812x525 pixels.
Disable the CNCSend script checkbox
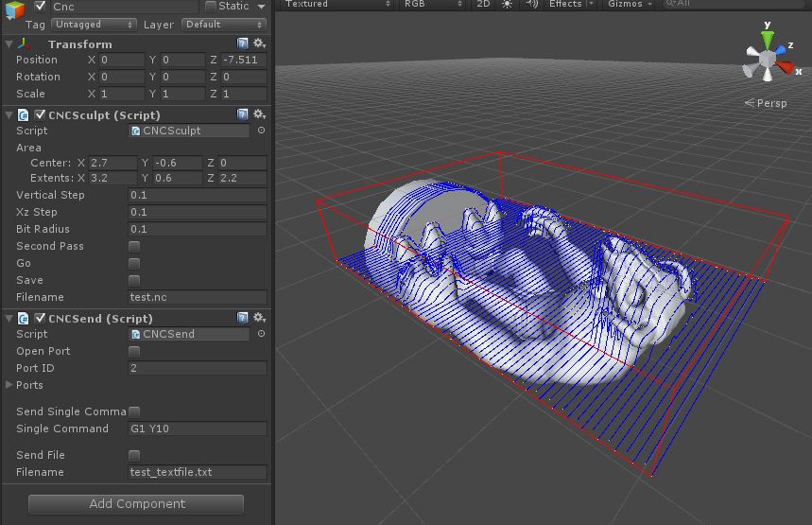coord(40,318)
